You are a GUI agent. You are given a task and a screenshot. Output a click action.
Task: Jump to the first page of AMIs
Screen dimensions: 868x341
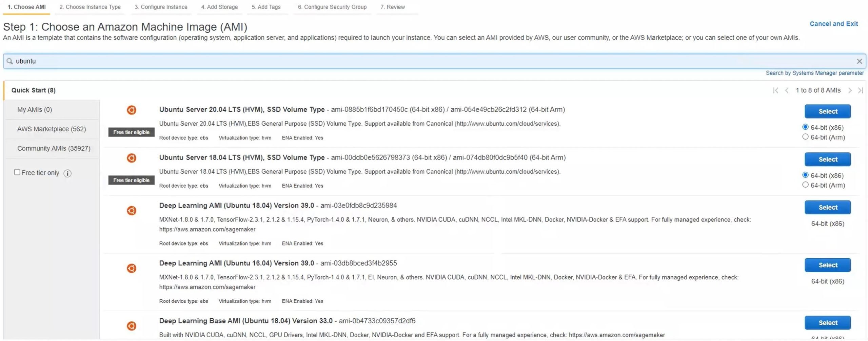click(775, 90)
